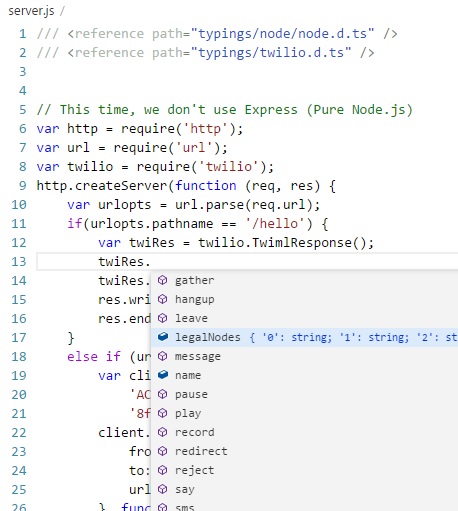Click the server.js breadcrumb file name
This screenshot has height=511, width=458.
(31, 11)
